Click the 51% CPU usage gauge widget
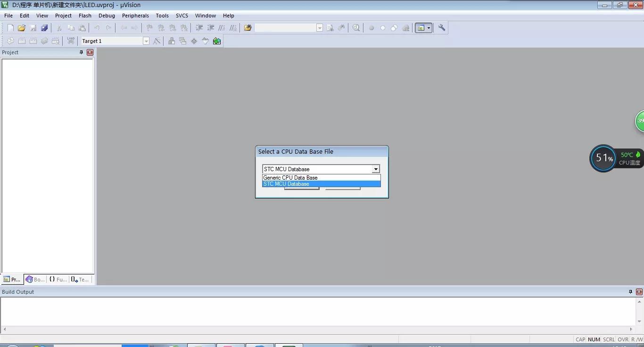The height and width of the screenshot is (347, 644). click(x=603, y=158)
